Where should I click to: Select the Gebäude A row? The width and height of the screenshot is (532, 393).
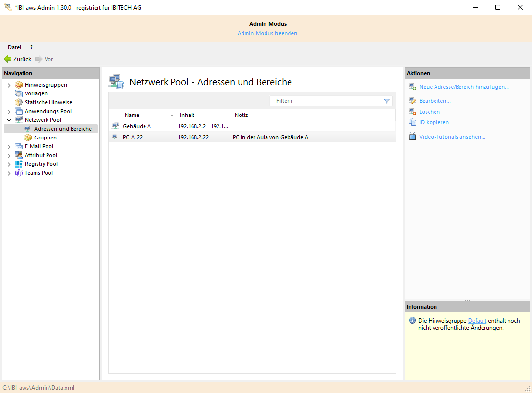point(137,126)
